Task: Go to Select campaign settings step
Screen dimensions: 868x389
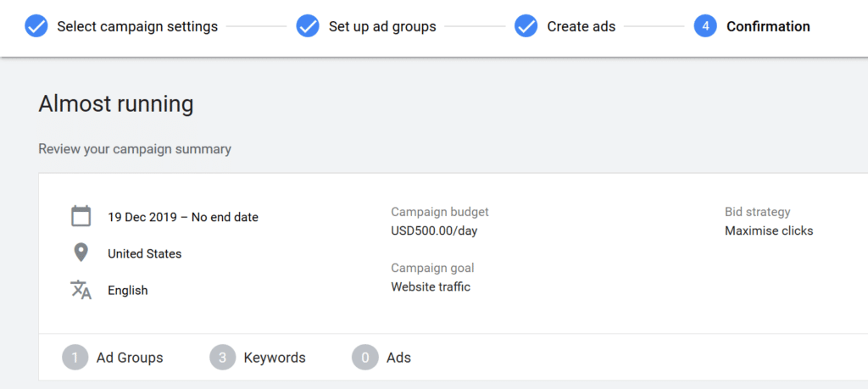Action: pos(137,26)
